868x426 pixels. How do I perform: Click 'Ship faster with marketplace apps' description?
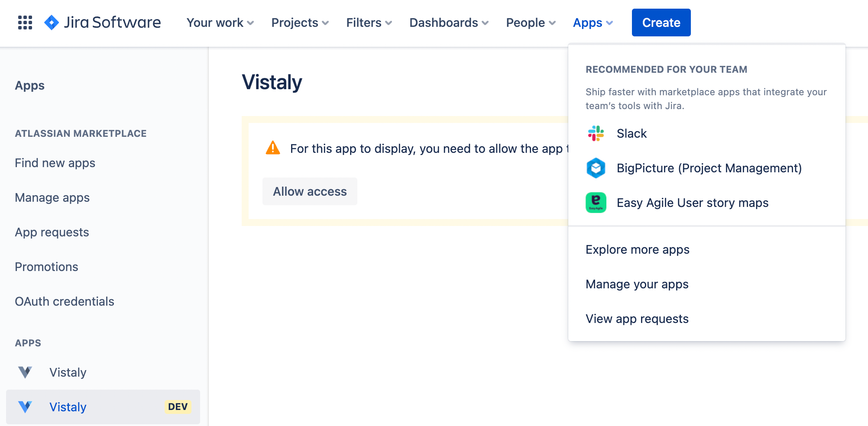coord(706,99)
